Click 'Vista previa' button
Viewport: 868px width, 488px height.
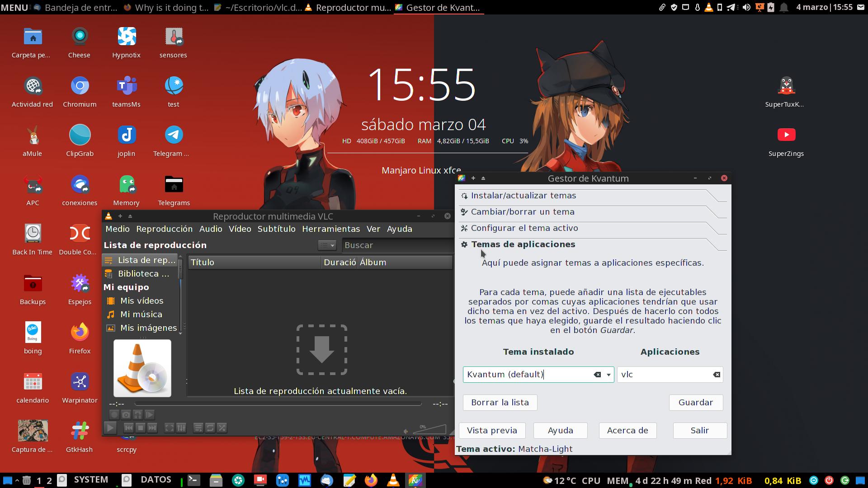[x=492, y=431]
